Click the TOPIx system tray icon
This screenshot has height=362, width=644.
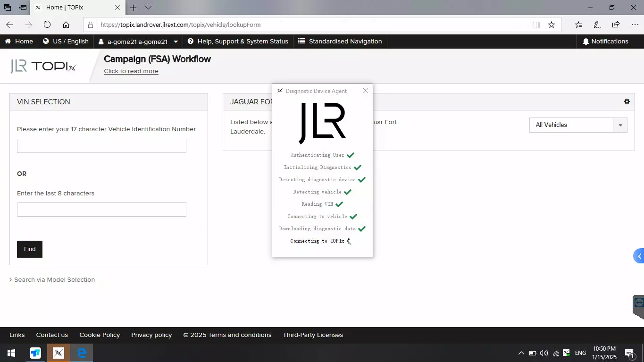[567, 353]
